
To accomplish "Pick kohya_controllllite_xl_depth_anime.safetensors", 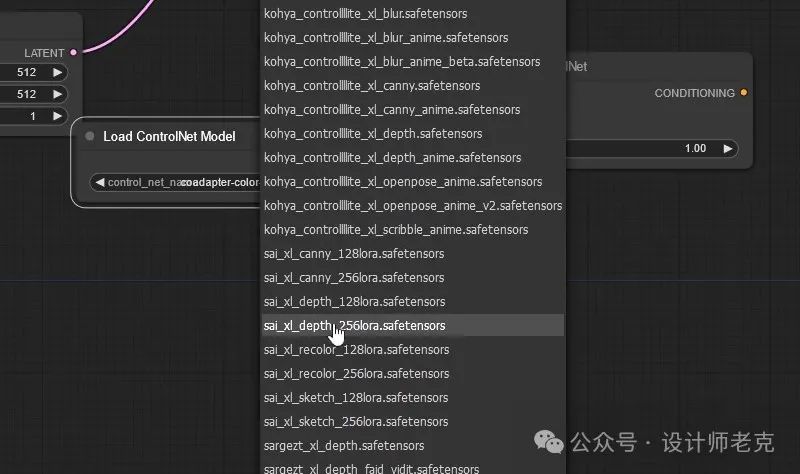I will click(412, 158).
